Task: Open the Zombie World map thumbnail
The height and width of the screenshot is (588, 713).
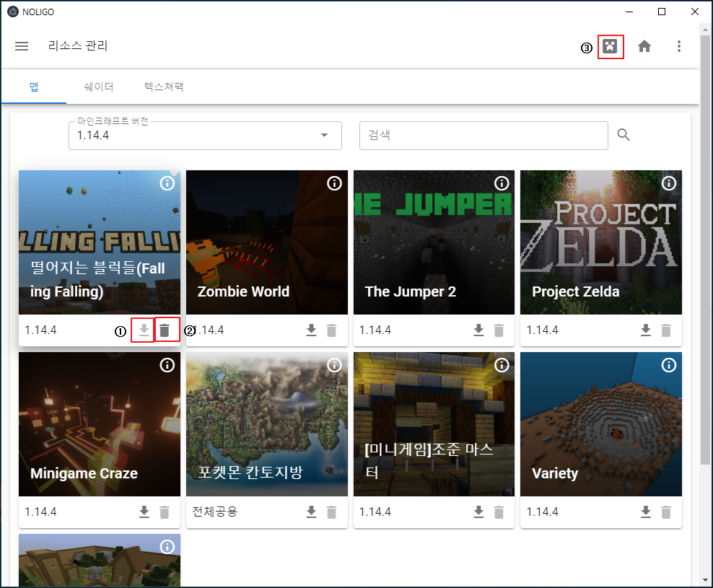Action: (x=266, y=242)
